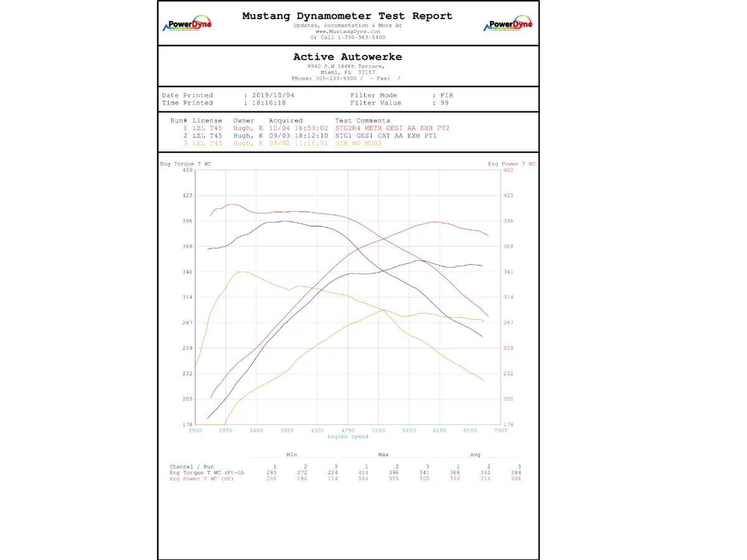Click the 'Mustang Dynamometer Test Report' heading
747x560 pixels.
pyautogui.click(x=347, y=16)
